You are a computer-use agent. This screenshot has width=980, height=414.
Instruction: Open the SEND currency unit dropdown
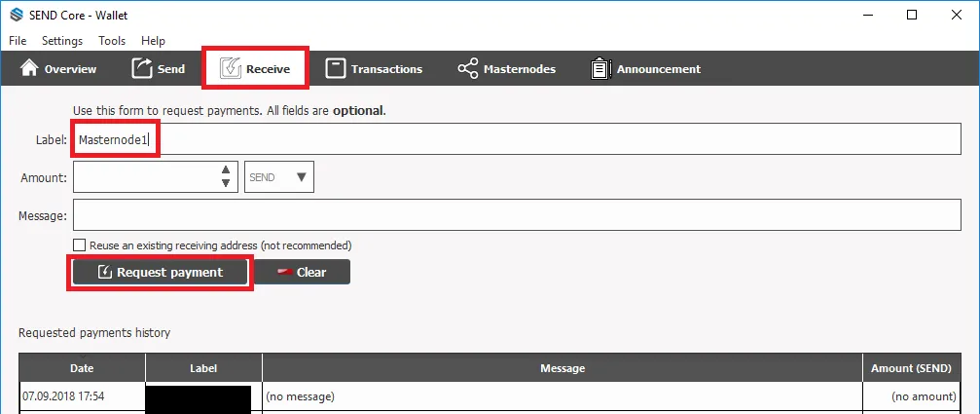[x=278, y=177]
